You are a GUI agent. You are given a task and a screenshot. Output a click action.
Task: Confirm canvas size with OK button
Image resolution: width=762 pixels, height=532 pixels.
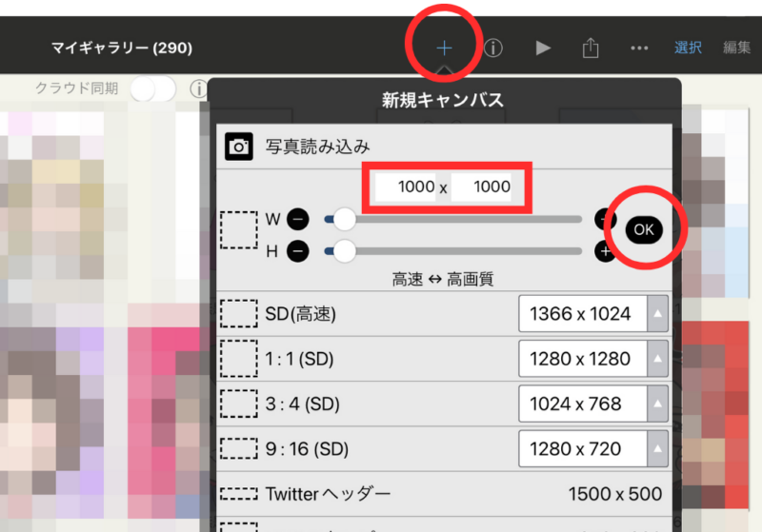(644, 229)
